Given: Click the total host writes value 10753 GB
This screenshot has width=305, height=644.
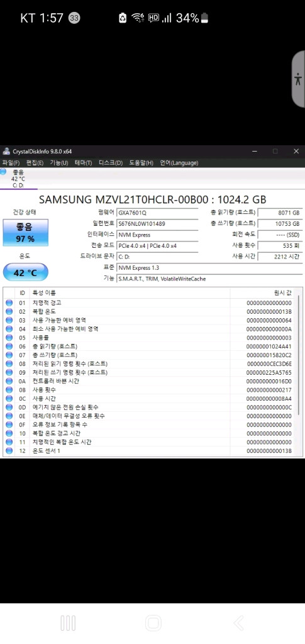Looking at the screenshot, I should pos(280,224).
